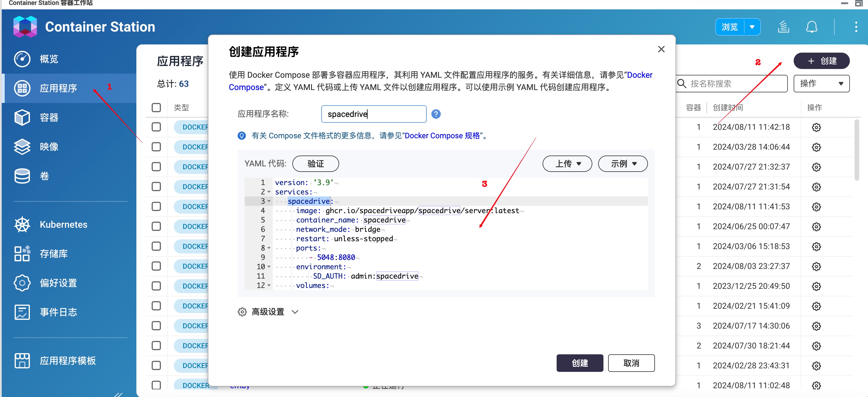Click the help question mark next to name

click(x=436, y=114)
